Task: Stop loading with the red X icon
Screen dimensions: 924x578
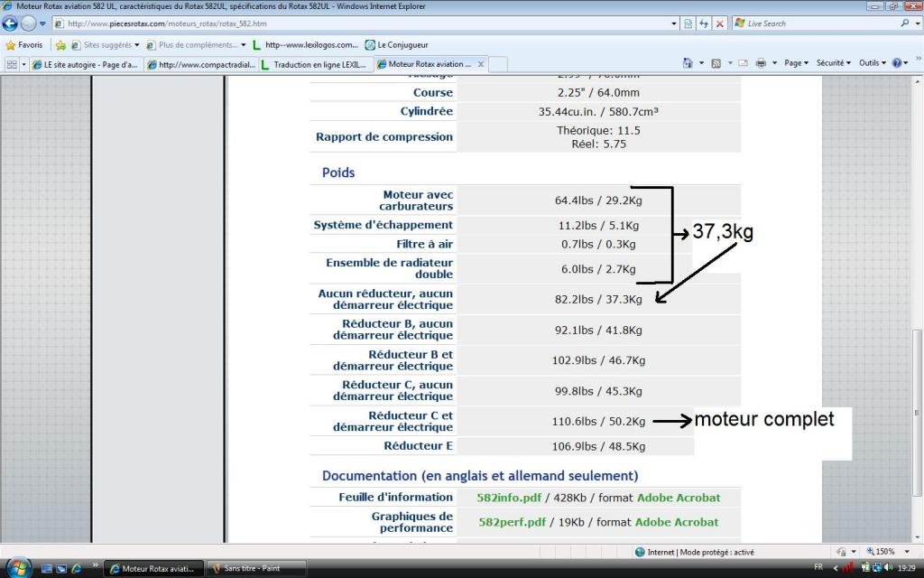Action: click(x=719, y=23)
